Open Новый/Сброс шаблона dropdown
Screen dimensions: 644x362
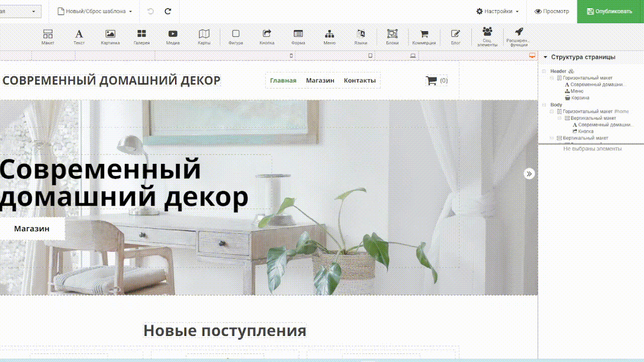95,11
